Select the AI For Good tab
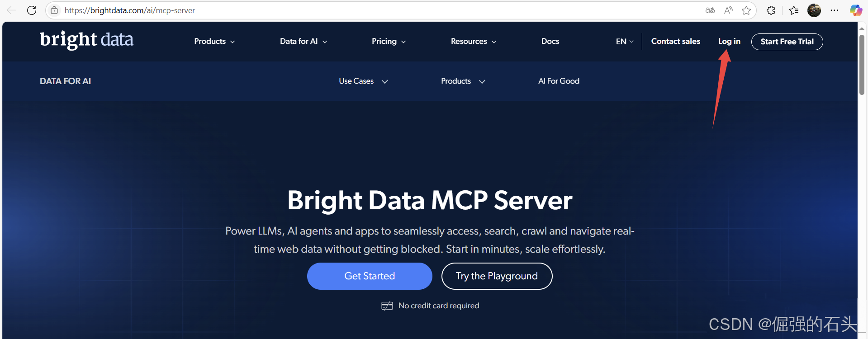The width and height of the screenshot is (868, 339). [559, 81]
